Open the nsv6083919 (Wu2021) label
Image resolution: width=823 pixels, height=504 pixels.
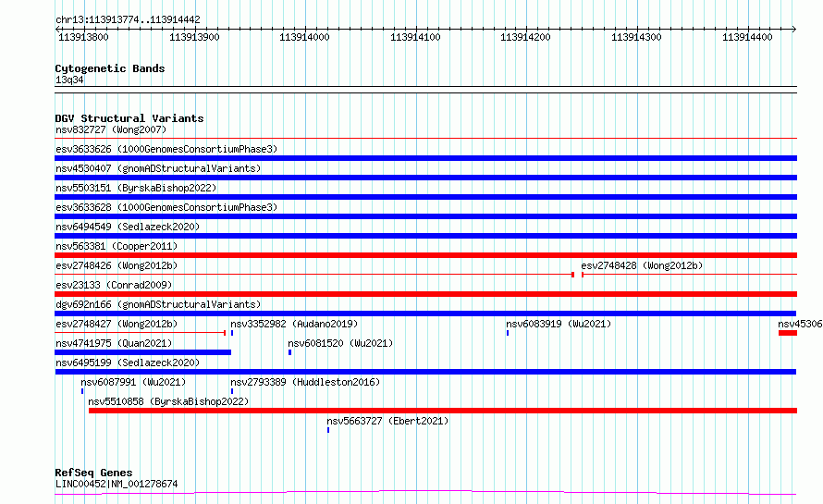pos(559,324)
